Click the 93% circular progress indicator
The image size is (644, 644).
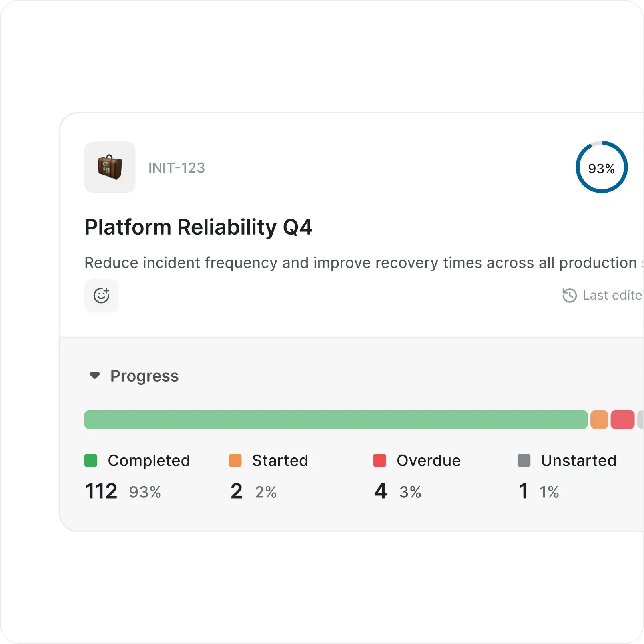tap(601, 167)
